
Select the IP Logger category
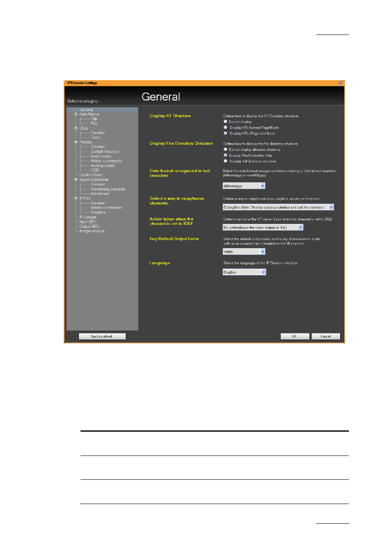click(88, 217)
